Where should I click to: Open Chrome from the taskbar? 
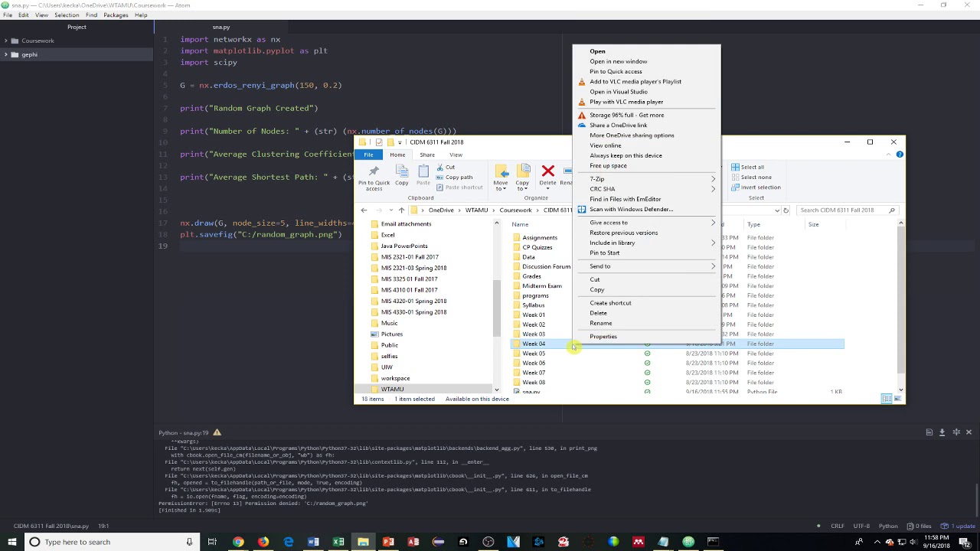tap(238, 542)
